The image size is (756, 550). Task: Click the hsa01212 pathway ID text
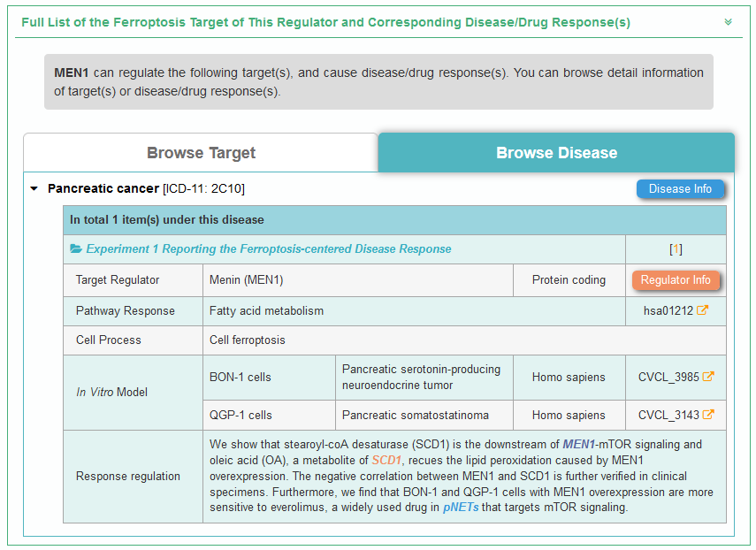tap(668, 310)
